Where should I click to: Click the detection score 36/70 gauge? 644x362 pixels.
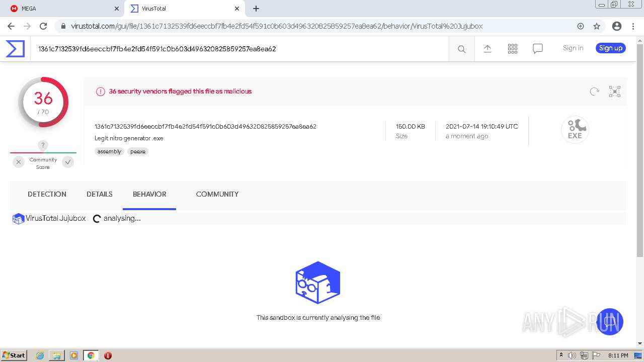click(x=43, y=102)
